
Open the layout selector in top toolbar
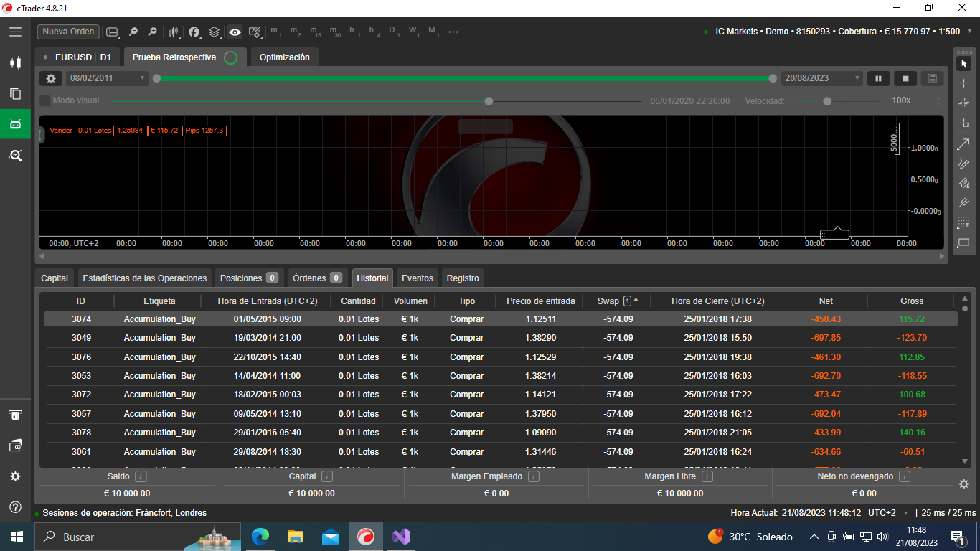pos(112,32)
